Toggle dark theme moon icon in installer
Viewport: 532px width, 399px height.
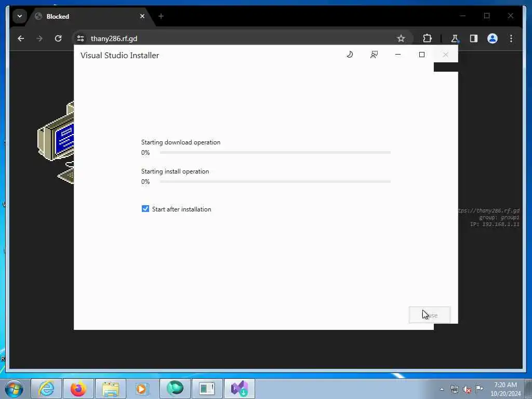tap(350, 55)
